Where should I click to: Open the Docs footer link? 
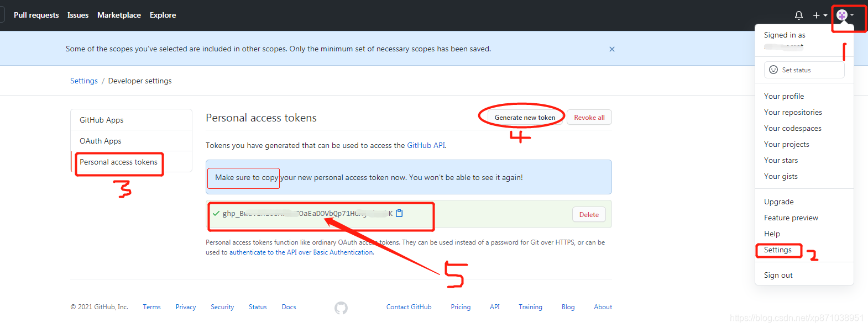pos(289,307)
